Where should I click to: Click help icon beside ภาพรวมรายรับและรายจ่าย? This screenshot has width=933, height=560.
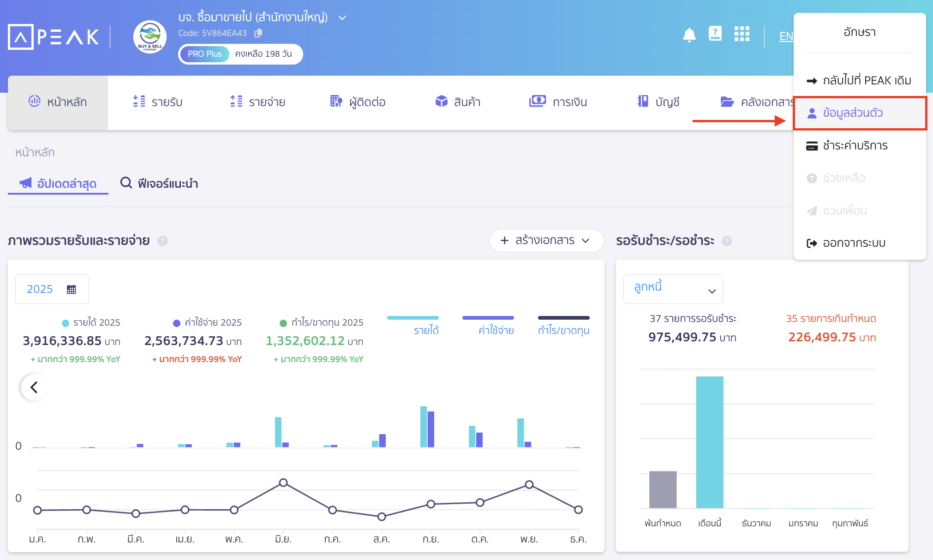click(162, 241)
